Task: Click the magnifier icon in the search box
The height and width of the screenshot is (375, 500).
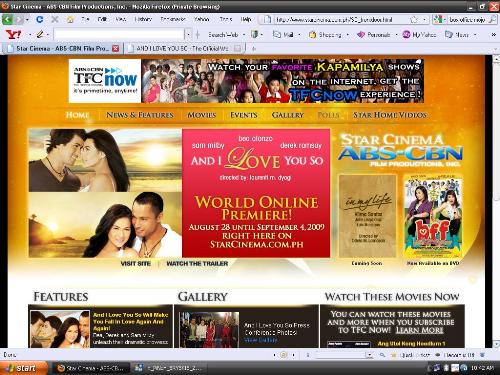Action: tap(492, 19)
